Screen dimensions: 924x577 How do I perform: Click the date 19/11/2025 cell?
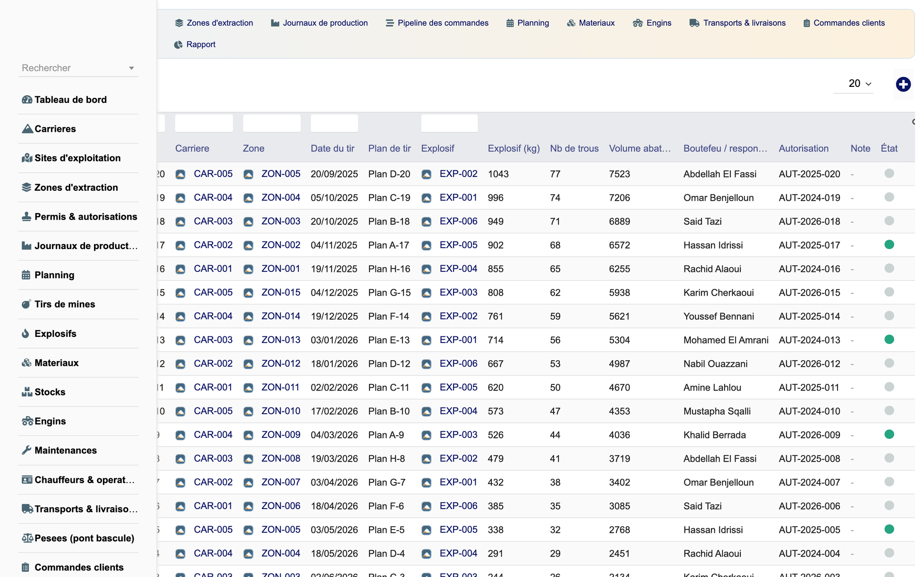(334, 269)
